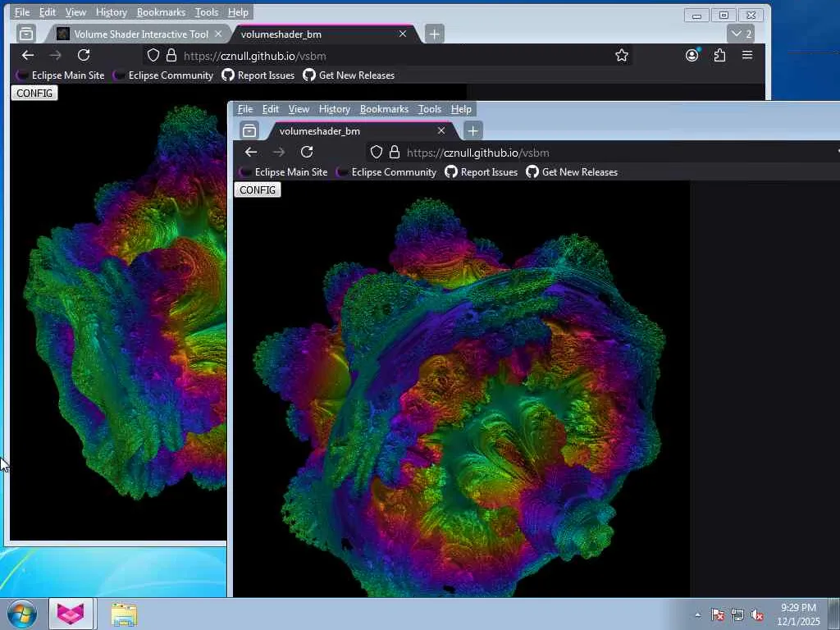
Task: Open Tools menu in back window
Action: coord(206,11)
